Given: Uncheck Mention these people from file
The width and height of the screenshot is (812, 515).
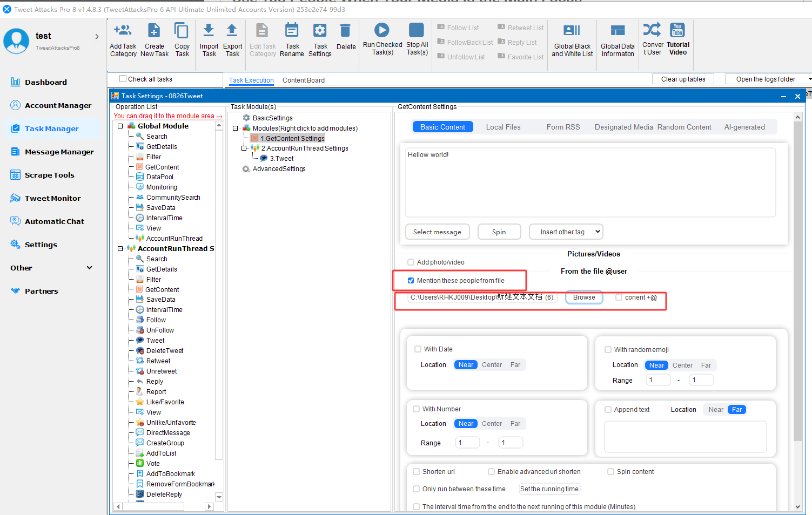Looking at the screenshot, I should coord(411,281).
